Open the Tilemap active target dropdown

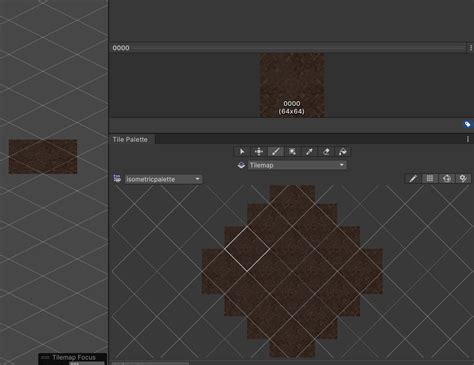click(297, 165)
